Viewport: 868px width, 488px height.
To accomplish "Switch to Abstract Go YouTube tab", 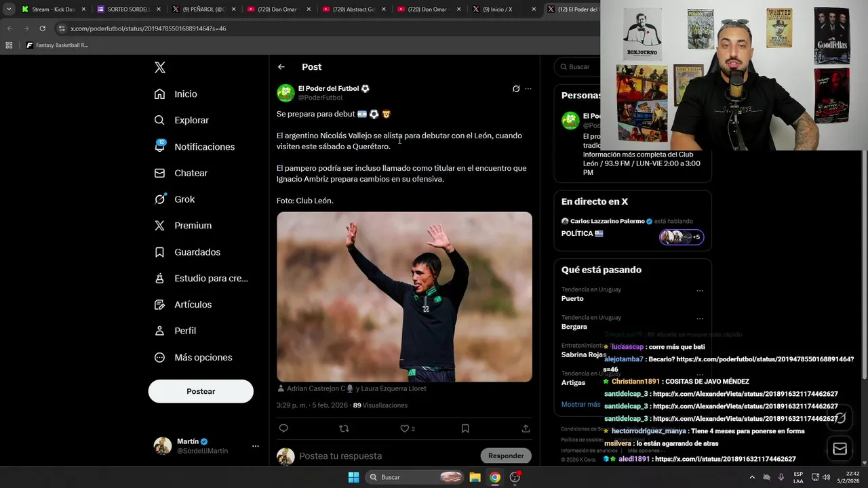I will tap(353, 9).
